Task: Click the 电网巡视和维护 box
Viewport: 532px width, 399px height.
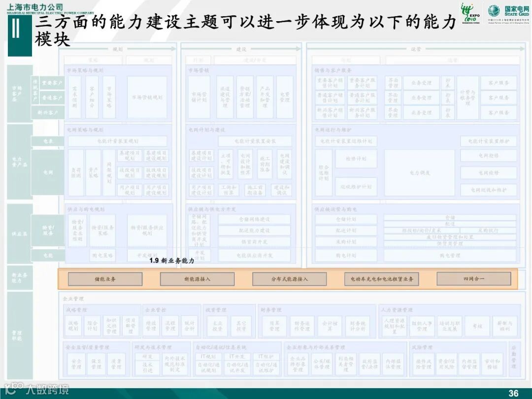Action: point(489,190)
